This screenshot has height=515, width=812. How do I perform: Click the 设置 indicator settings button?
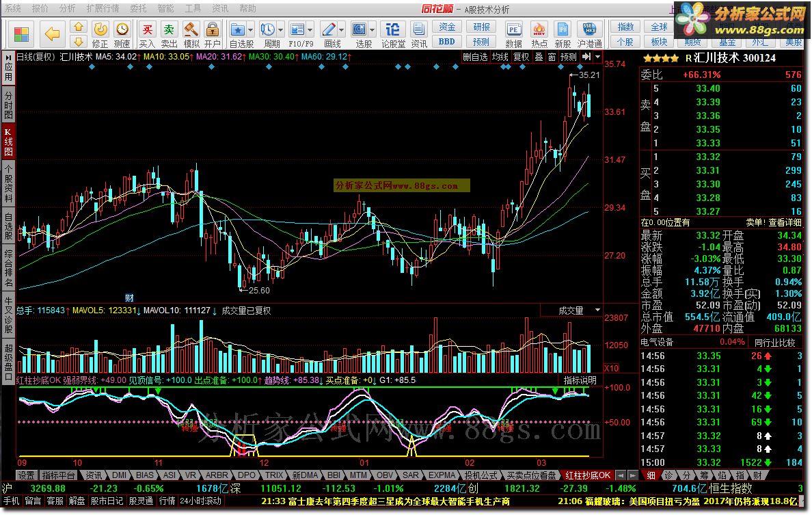pos(27,475)
